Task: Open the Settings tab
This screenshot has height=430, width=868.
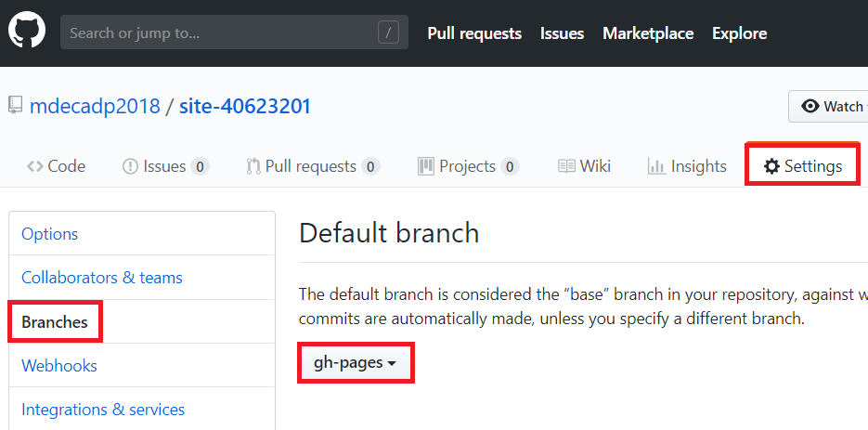Action: [803, 166]
